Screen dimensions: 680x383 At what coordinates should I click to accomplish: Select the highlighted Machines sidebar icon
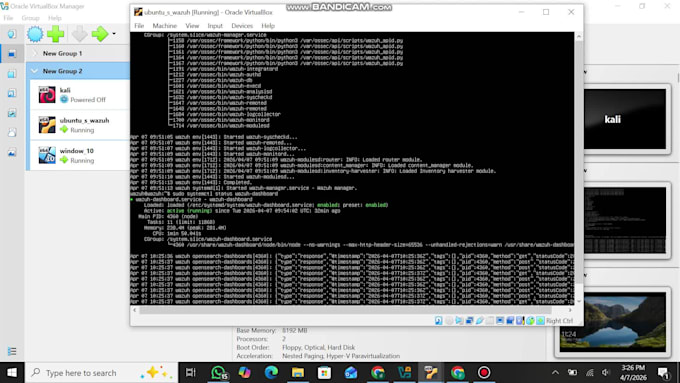(12, 54)
